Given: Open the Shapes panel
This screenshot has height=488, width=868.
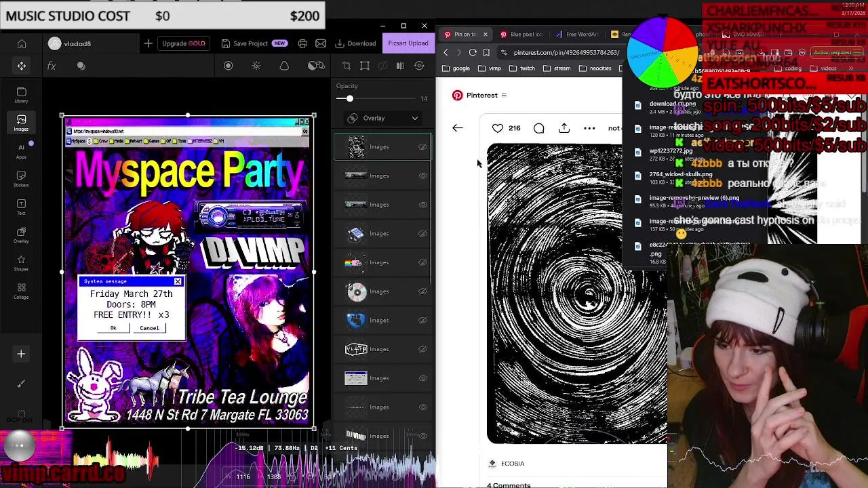Looking at the screenshot, I should click(22, 262).
